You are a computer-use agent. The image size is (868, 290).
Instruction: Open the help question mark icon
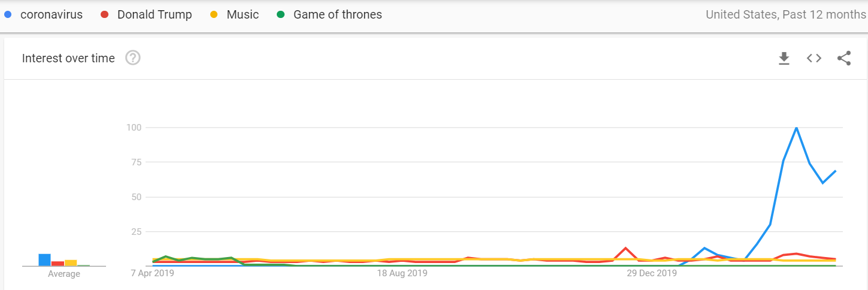pos(133,58)
